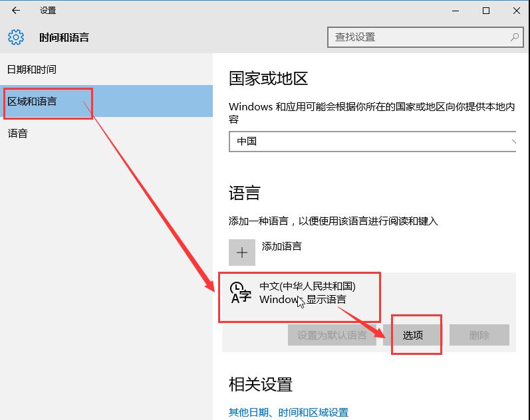530x420 pixels.
Task: Click the 时间和语言 heading
Action: [65, 37]
